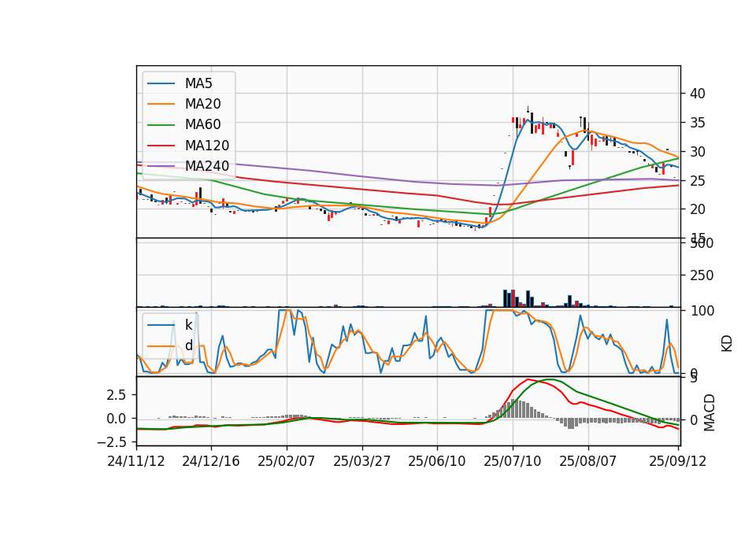
Task: Click the MA240 legend label
Action: coord(207,166)
